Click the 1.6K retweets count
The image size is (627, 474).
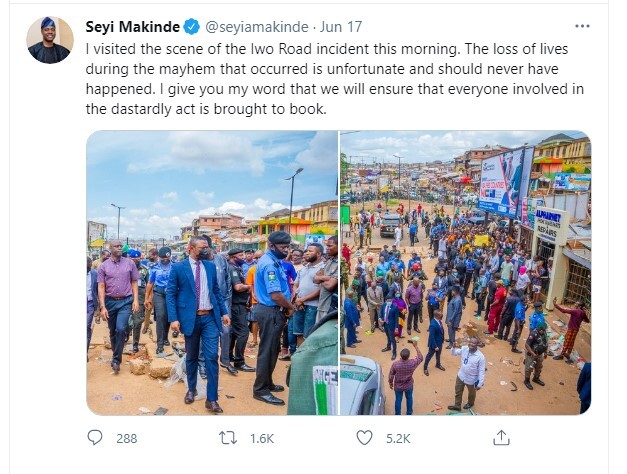[x=260, y=438]
